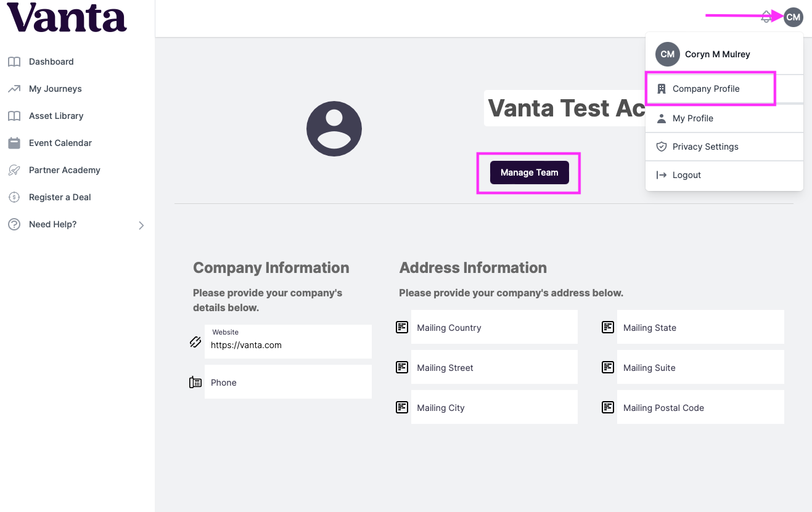Click the Vanta logo
Viewport: 812px width, 512px height.
(x=67, y=17)
